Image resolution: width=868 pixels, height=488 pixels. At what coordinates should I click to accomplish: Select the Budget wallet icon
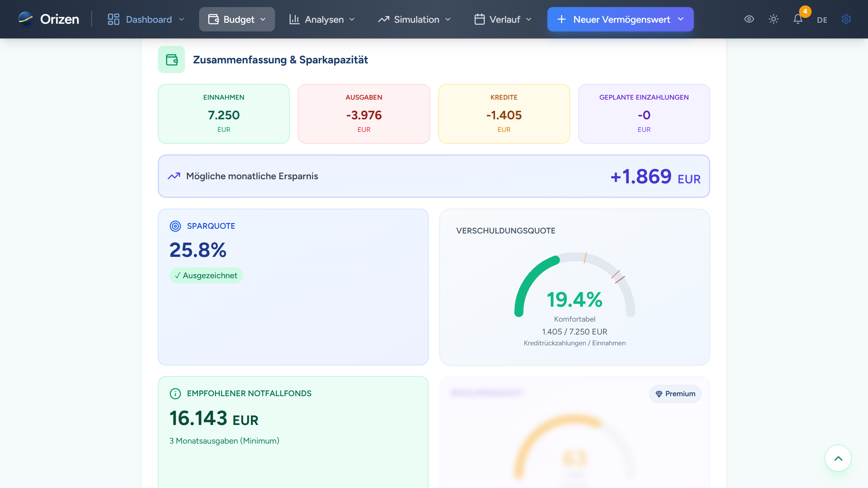(x=213, y=19)
